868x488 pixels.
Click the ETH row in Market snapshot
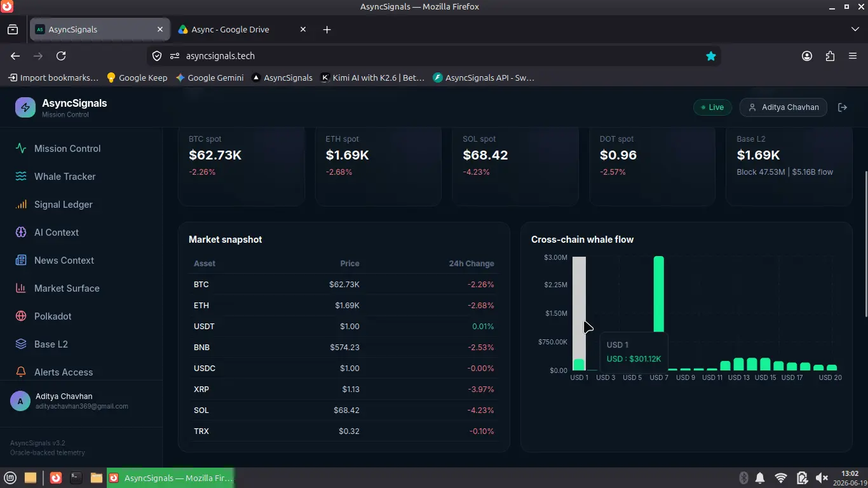(x=344, y=306)
